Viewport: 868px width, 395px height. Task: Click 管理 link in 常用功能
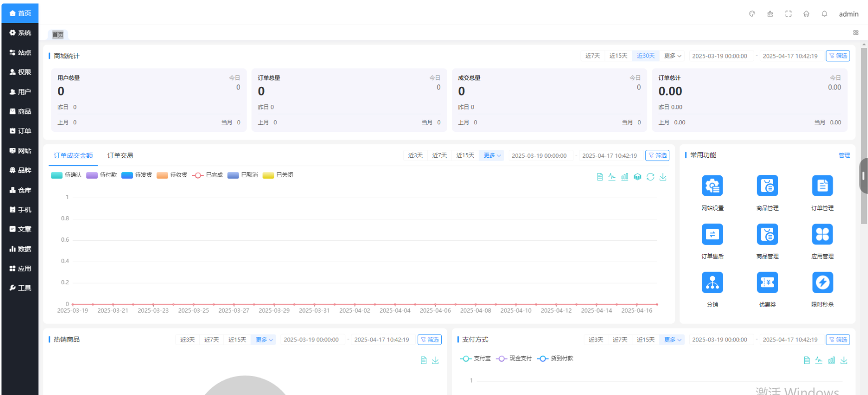point(844,155)
